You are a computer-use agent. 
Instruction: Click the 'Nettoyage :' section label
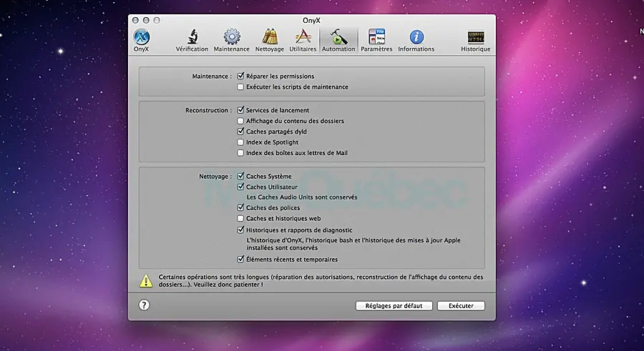[215, 177]
